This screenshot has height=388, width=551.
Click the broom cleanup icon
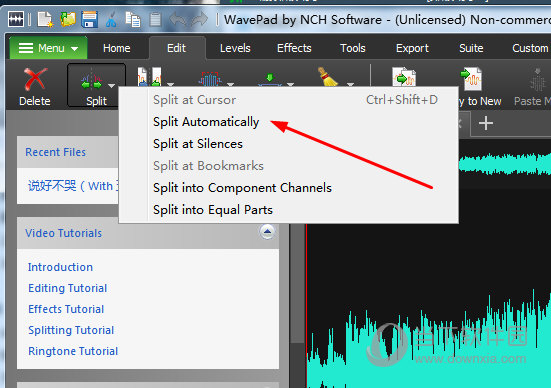(x=328, y=77)
